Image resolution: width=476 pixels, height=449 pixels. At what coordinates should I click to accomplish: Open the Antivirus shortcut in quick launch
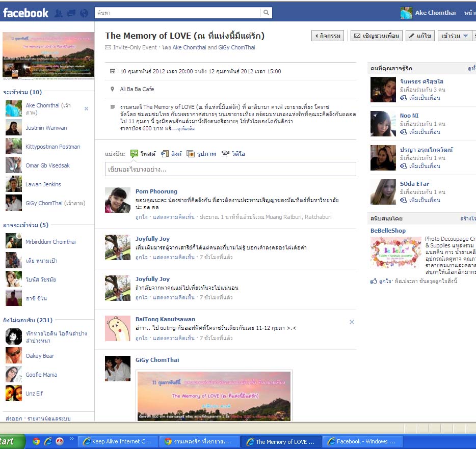click(60, 441)
